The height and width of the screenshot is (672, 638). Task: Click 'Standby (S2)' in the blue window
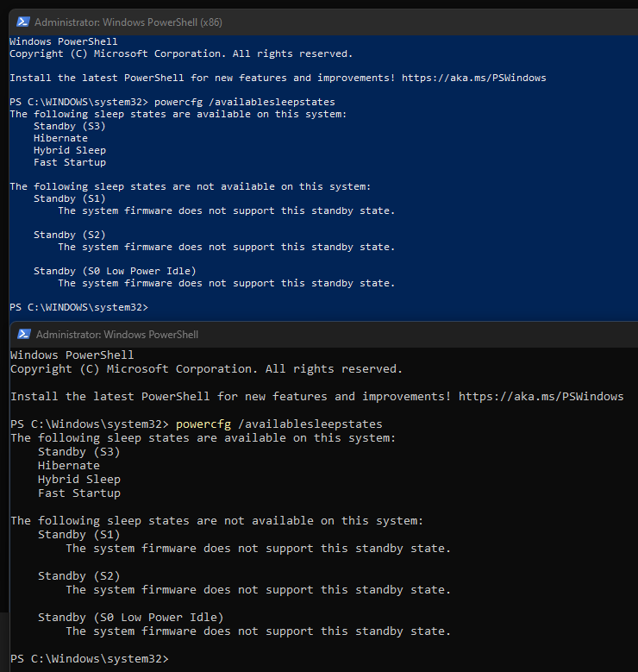[x=70, y=235]
